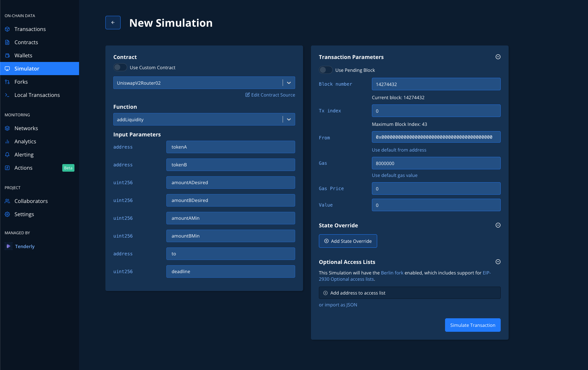Screen dimensions: 588x370
Task: Open the Berlin fork link
Action: pyautogui.click(x=392, y=273)
